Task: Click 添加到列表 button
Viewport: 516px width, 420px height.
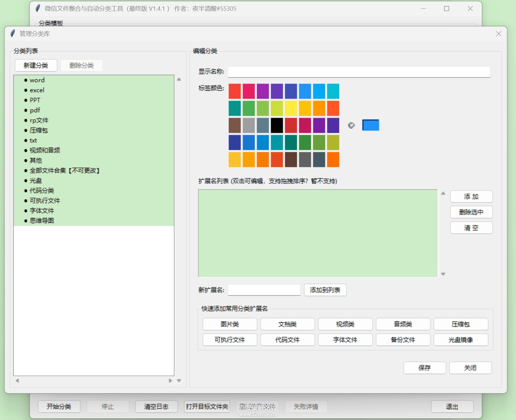Action: point(325,290)
